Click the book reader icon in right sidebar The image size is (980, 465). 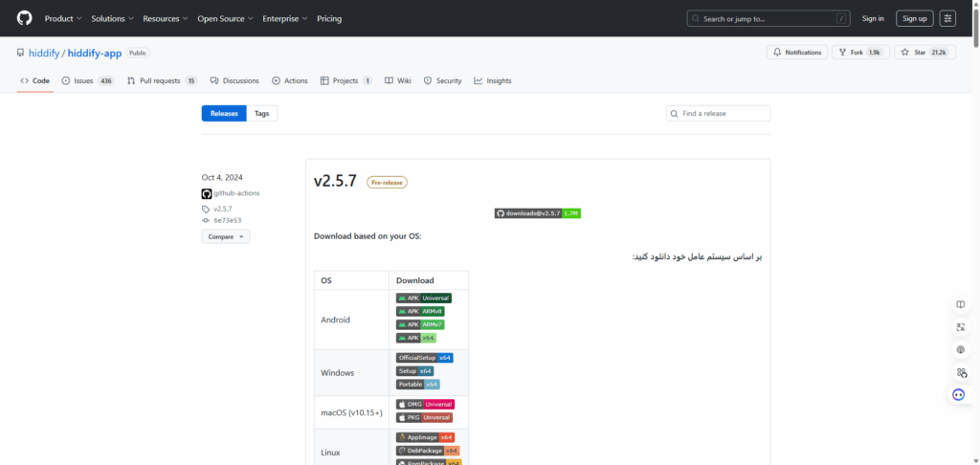coord(961,304)
